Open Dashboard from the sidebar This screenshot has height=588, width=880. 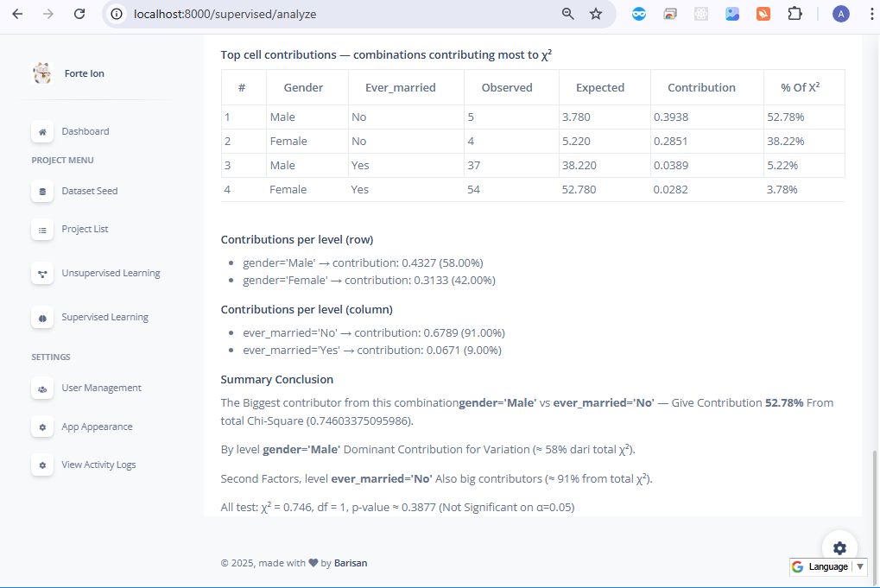(85, 131)
